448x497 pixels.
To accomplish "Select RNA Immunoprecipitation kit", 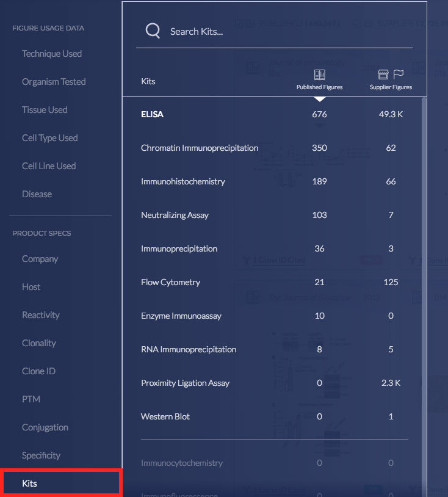I will point(275,349).
